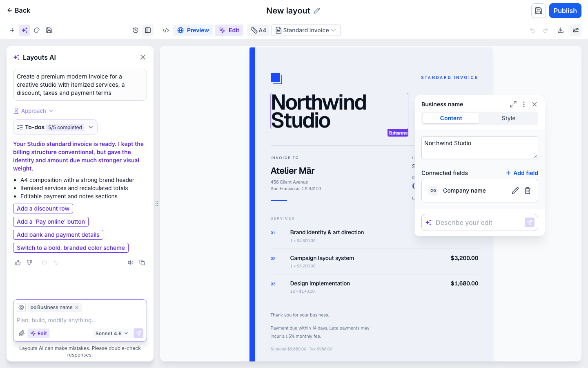Toggle the side panel layout icon
The image size is (588, 368).
(x=148, y=30)
